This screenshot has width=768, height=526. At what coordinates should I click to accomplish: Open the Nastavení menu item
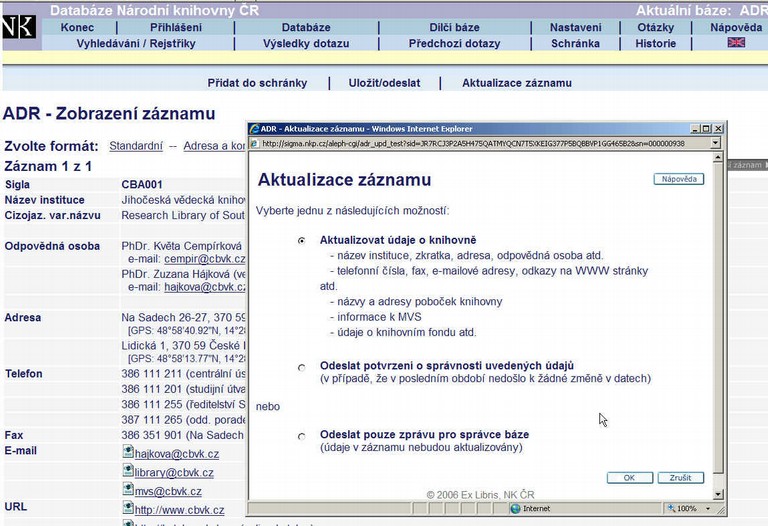point(576,27)
